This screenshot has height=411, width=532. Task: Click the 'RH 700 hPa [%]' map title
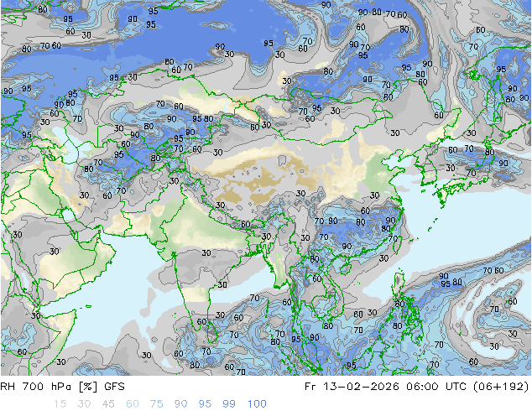point(50,387)
